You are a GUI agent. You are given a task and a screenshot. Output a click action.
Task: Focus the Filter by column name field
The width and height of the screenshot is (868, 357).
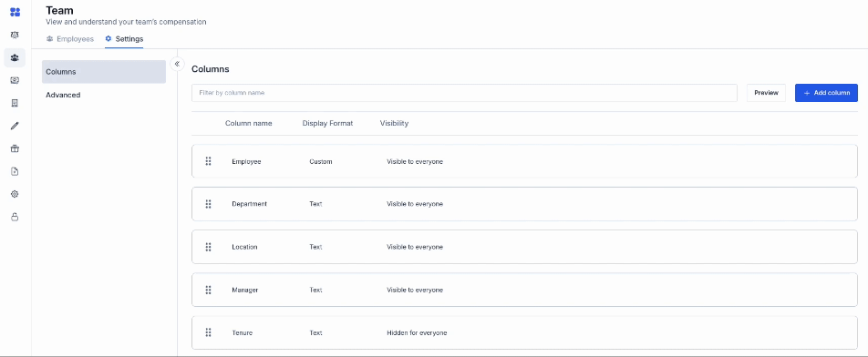point(464,93)
